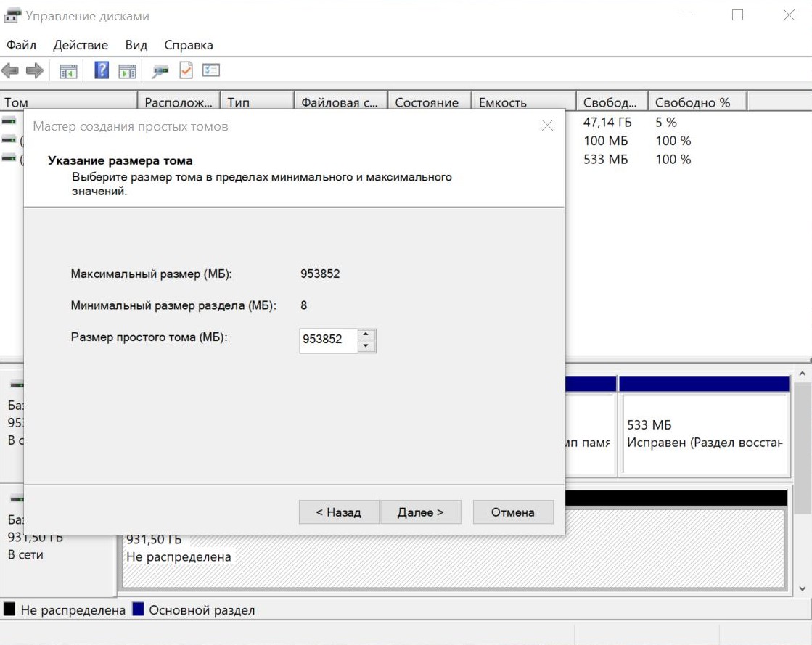Image resolution: width=812 pixels, height=645 pixels.
Task: Sort by the Располож... column header
Action: (x=179, y=102)
